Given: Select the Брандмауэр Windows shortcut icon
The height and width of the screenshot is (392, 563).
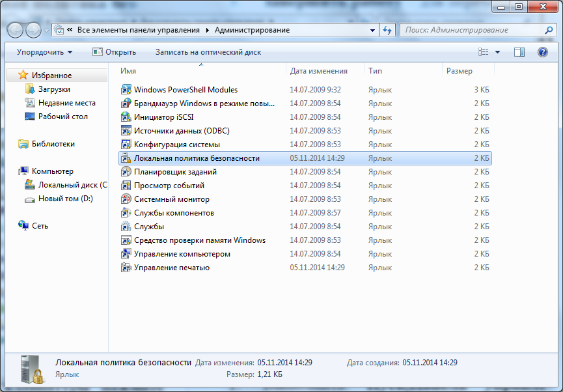Looking at the screenshot, I should (126, 103).
